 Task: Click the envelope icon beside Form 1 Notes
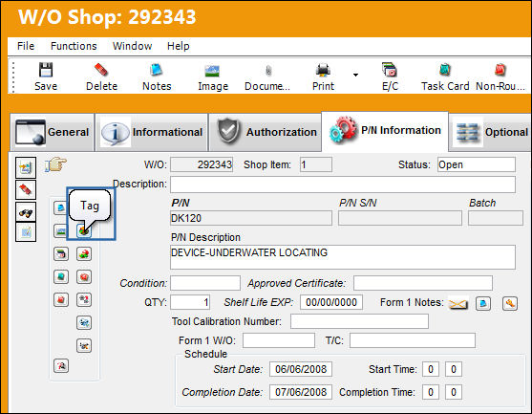tap(458, 303)
